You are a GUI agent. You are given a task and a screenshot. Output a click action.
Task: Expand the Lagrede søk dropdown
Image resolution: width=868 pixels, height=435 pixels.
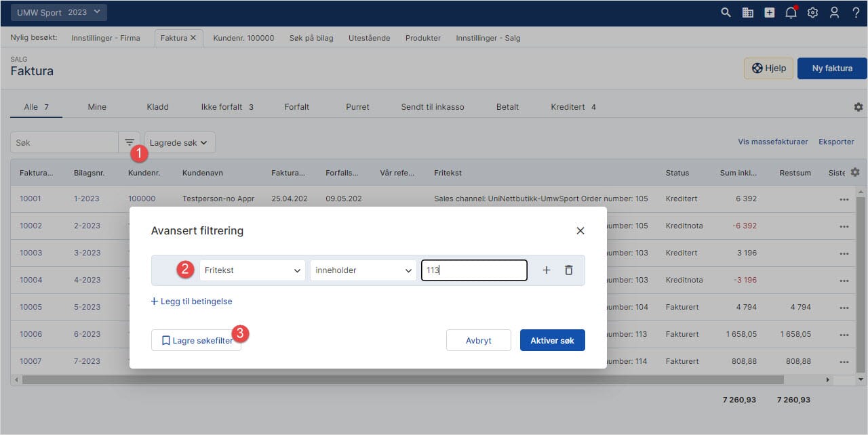pyautogui.click(x=179, y=142)
